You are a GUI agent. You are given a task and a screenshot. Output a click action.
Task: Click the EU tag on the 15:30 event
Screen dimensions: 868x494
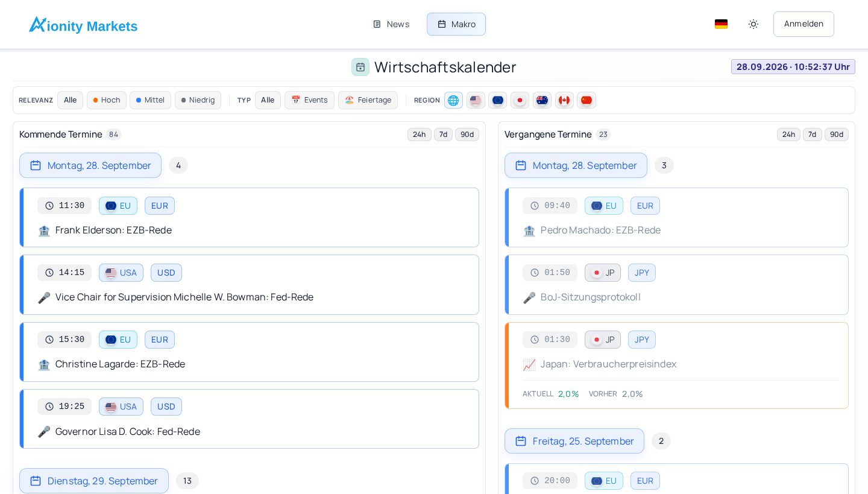(118, 340)
